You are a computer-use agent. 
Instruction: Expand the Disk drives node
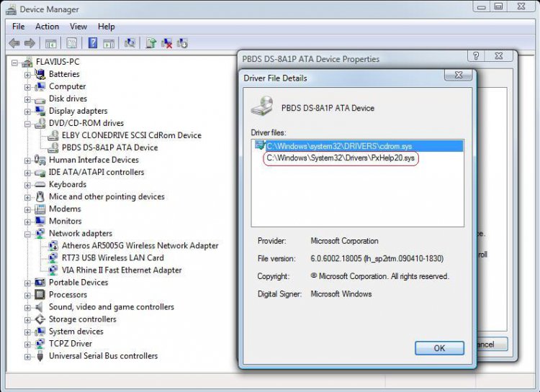coord(27,99)
